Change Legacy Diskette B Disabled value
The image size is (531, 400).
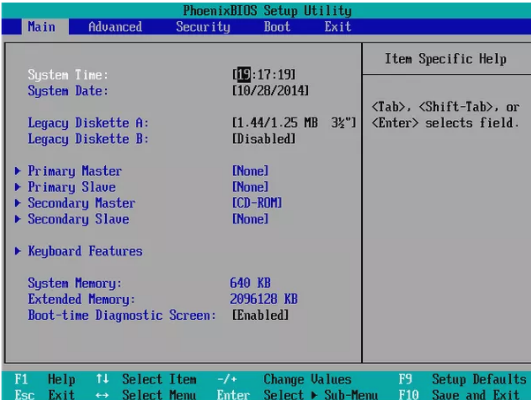(264, 139)
